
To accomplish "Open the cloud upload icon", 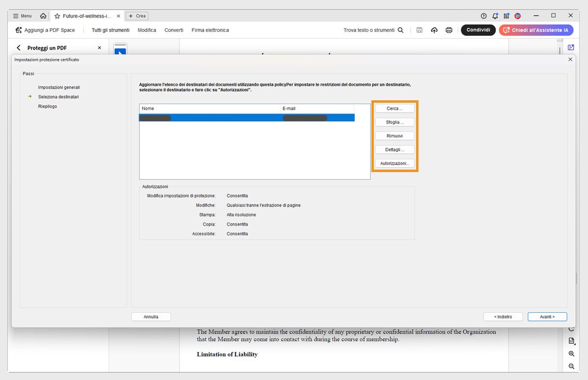I will [434, 30].
